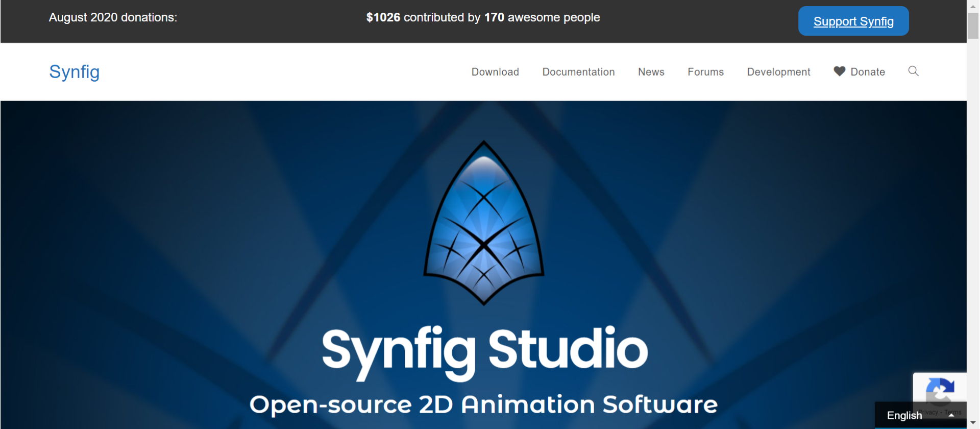Click the heart icon beside Donate
Screen dimensions: 980x429
pos(839,71)
